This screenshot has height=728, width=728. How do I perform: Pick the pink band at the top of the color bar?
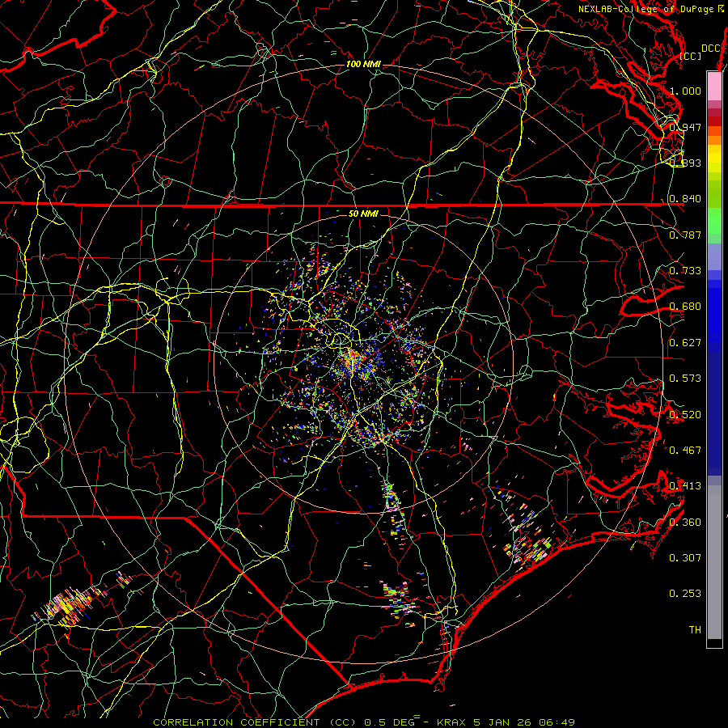[714, 87]
